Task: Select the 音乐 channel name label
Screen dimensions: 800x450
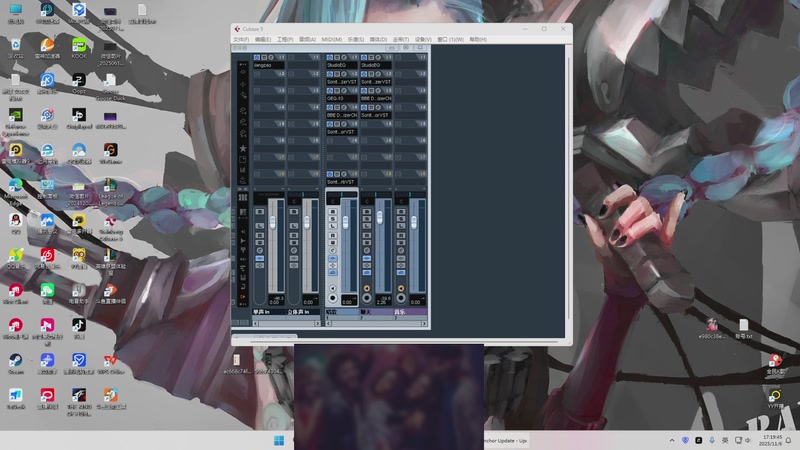Action: click(x=410, y=312)
